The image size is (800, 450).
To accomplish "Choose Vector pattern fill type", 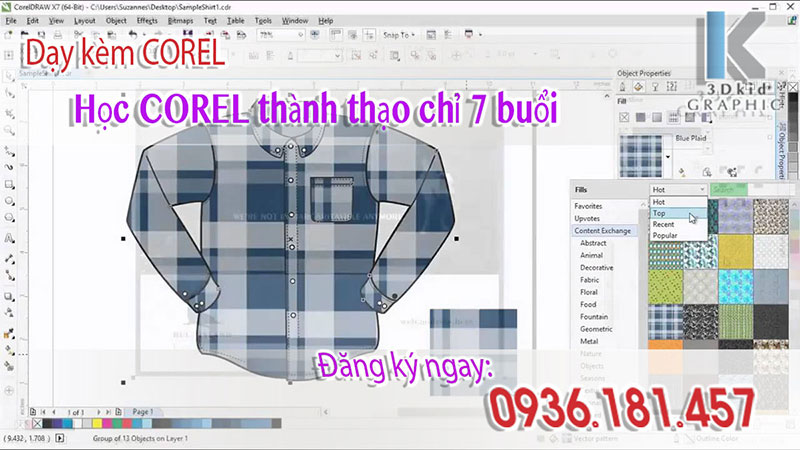I will click(673, 117).
